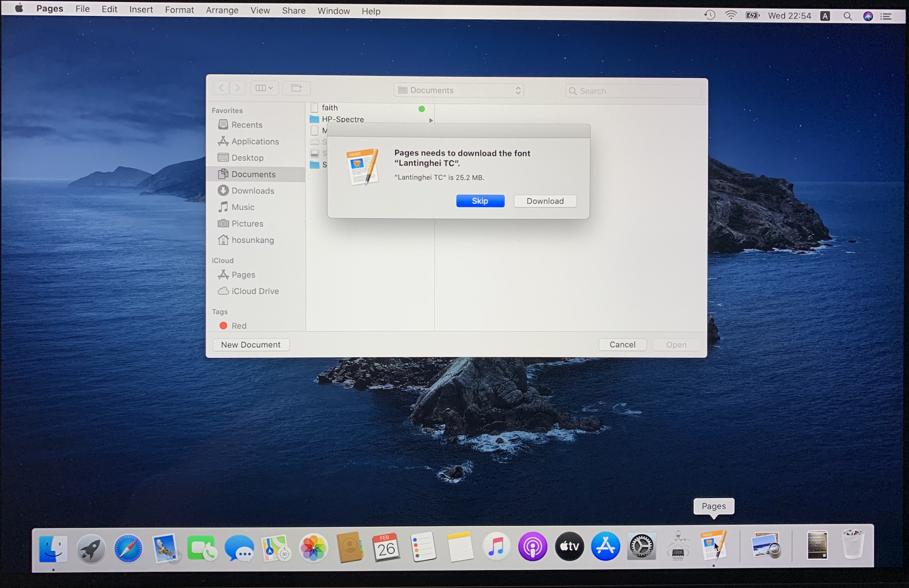Select iCloud Drive in the sidebar
The image size is (909, 588).
pos(255,291)
